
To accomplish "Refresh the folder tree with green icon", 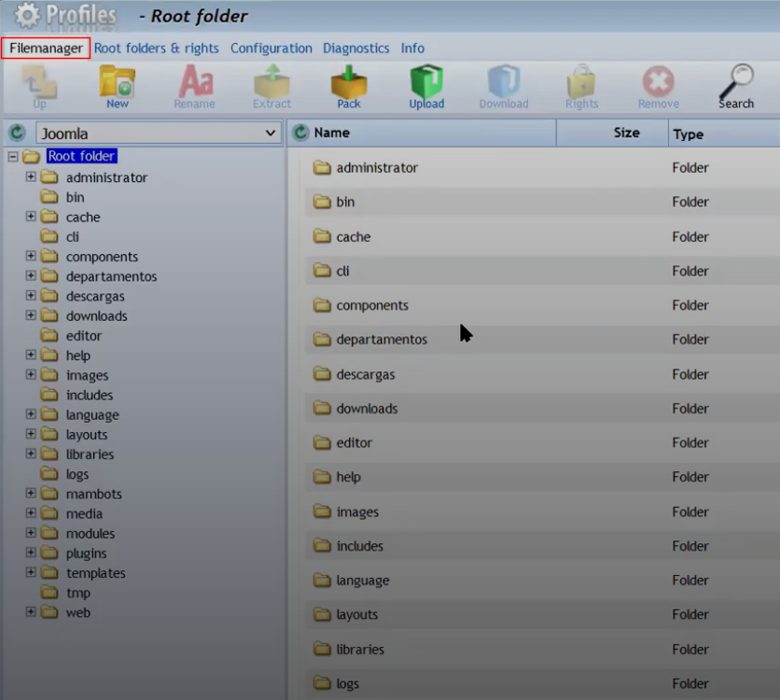I will point(17,133).
